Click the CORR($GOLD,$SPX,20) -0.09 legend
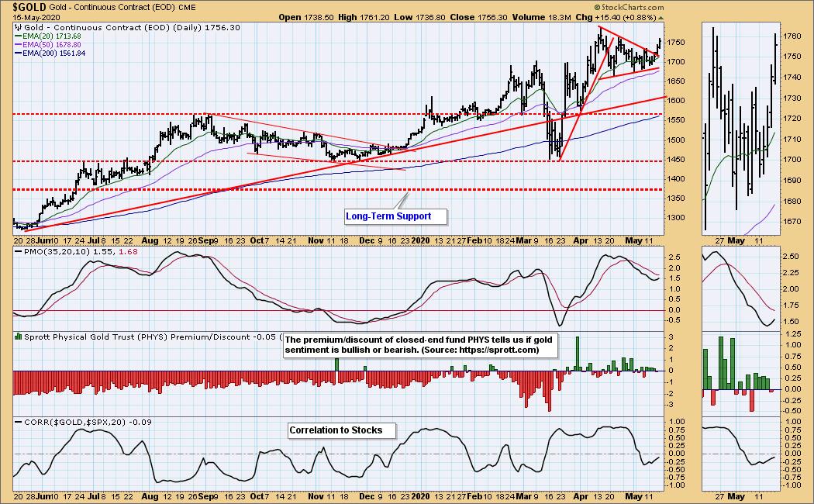This screenshot has width=814, height=504. click(x=83, y=422)
